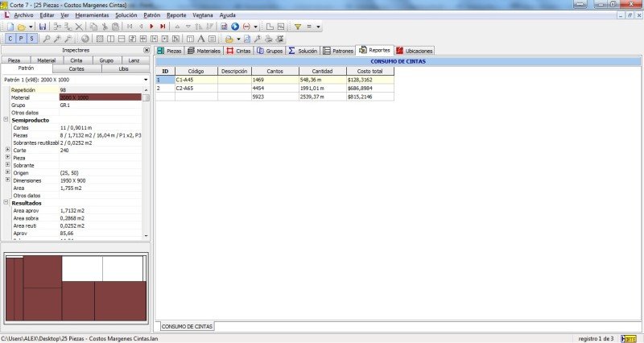644x343 pixels.
Task: Open the CONSUMO DE CINTAS bottom sheet tab
Action: coord(187,327)
